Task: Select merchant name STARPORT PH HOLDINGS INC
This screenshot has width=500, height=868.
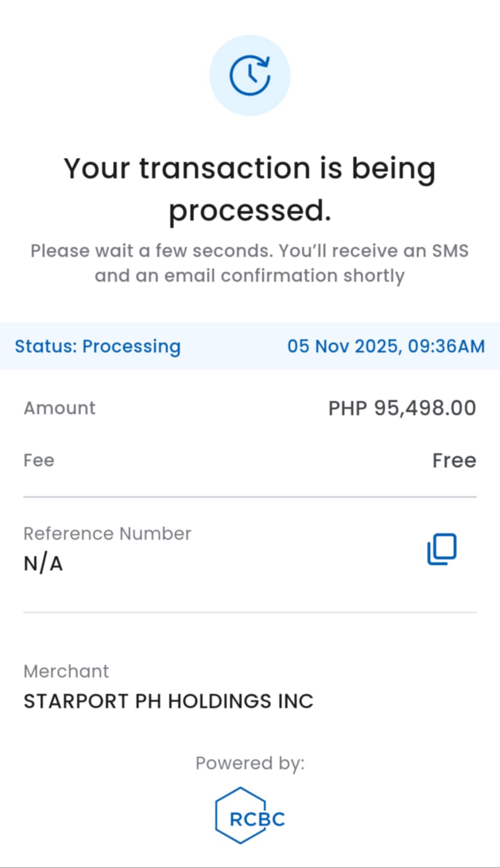Action: (169, 701)
